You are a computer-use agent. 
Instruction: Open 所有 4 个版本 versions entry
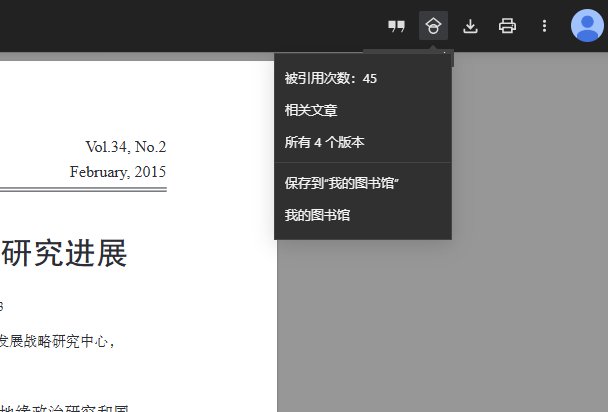[x=363, y=142]
